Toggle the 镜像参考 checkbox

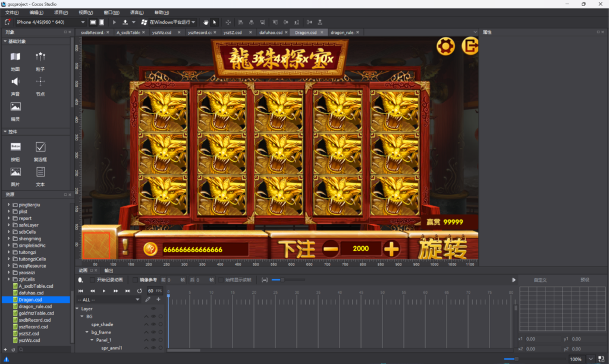click(x=135, y=280)
